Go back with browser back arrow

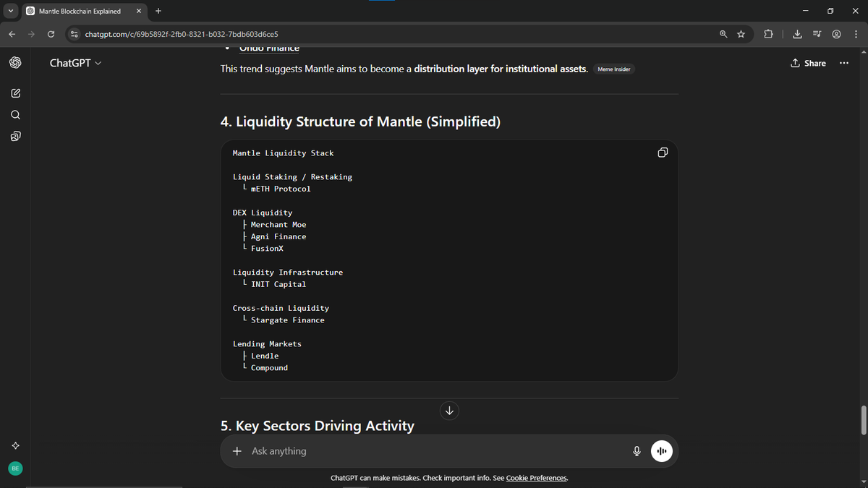tap(12, 34)
